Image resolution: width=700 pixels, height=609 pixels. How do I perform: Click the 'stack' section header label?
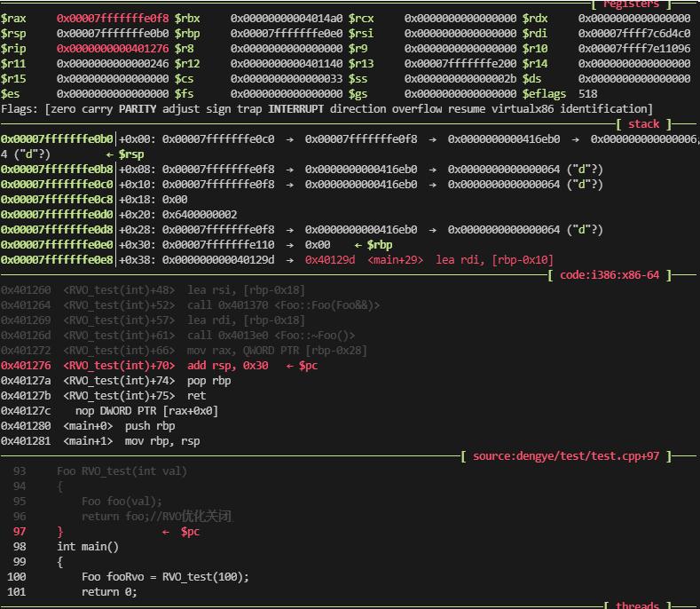coord(643,124)
